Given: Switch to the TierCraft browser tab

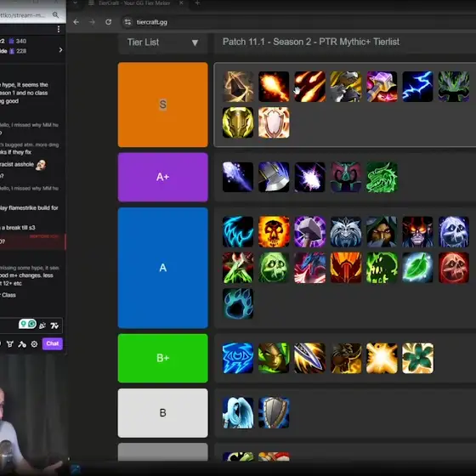Looking at the screenshot, I should [135, 3].
